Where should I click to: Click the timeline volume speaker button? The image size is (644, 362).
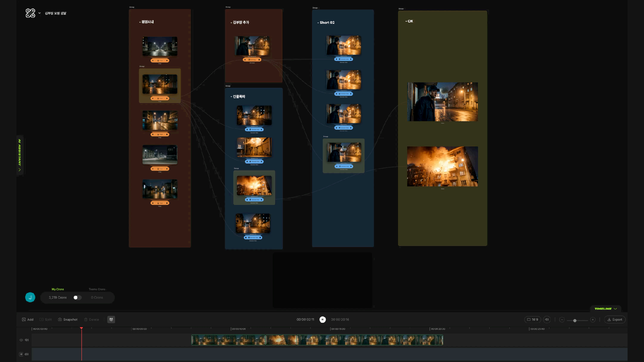pos(547,319)
